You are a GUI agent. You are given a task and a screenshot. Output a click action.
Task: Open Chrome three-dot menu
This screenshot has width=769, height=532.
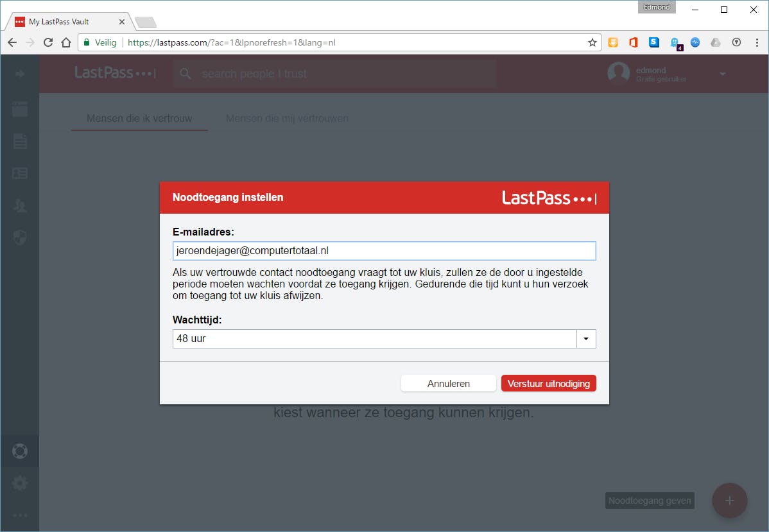click(x=757, y=42)
